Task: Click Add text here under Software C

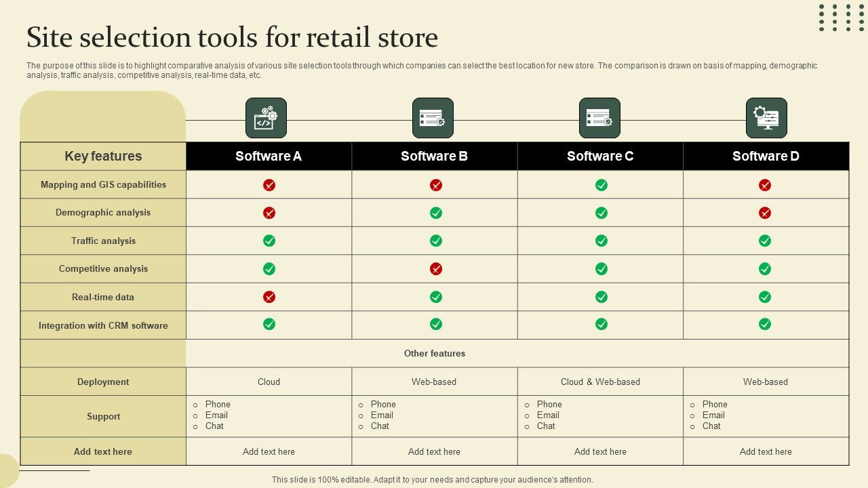Action: click(600, 451)
